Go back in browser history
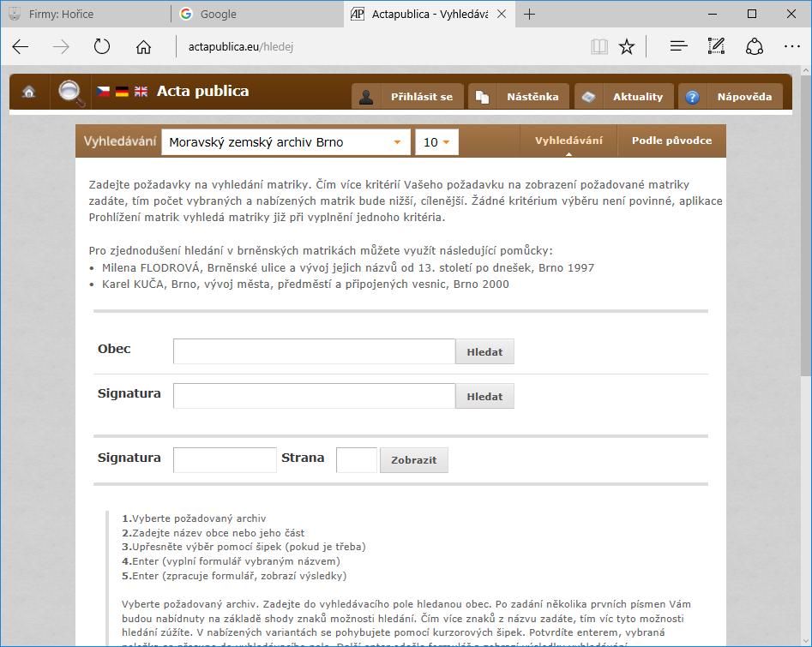812x647 pixels. 21,46
